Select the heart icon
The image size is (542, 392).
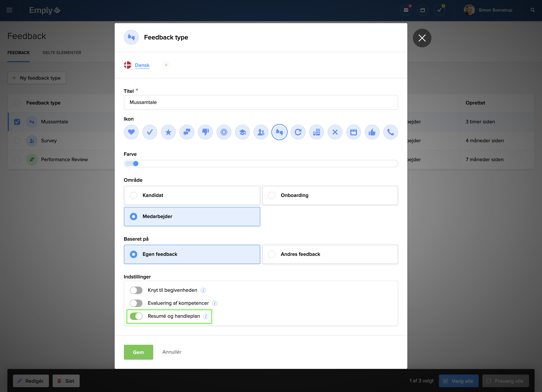tap(131, 132)
